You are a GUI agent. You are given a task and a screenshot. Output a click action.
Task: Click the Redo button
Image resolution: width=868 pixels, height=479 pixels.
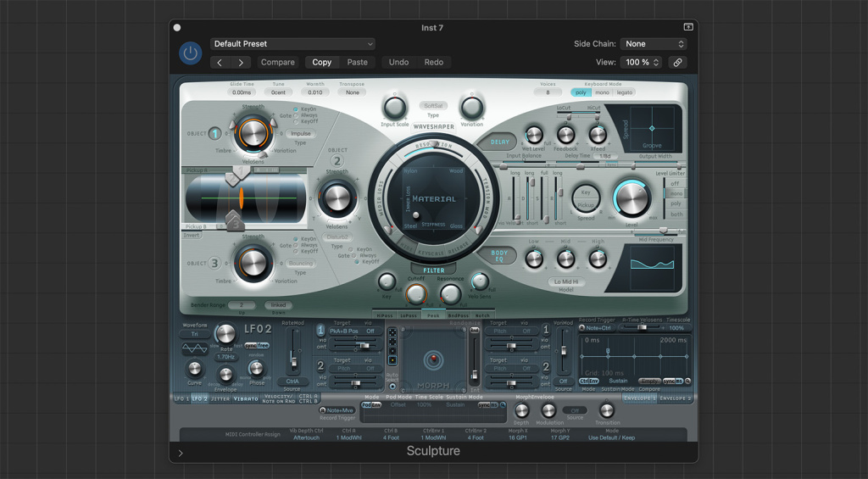[x=433, y=63]
